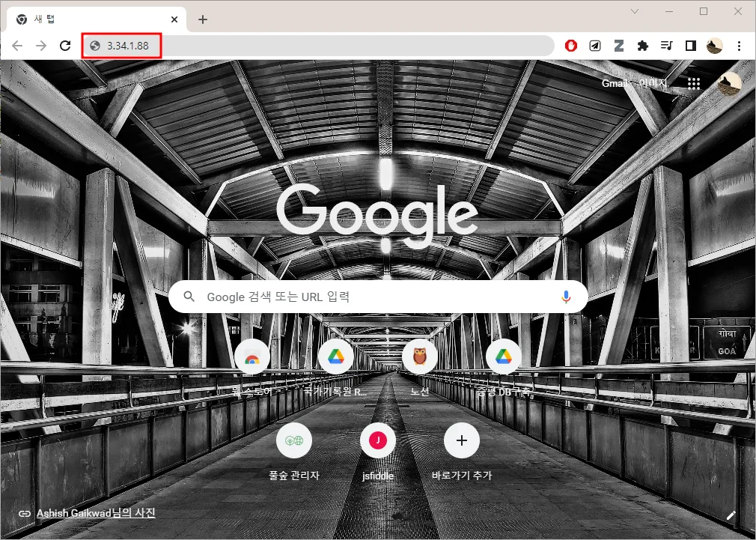Open the paper plane extension icon

tap(595, 46)
